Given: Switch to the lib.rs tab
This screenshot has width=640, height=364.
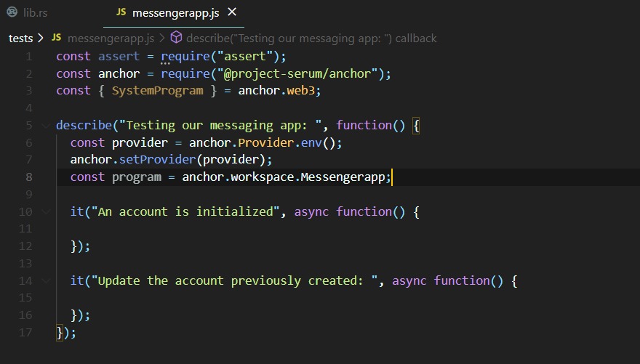Looking at the screenshot, I should (28, 12).
